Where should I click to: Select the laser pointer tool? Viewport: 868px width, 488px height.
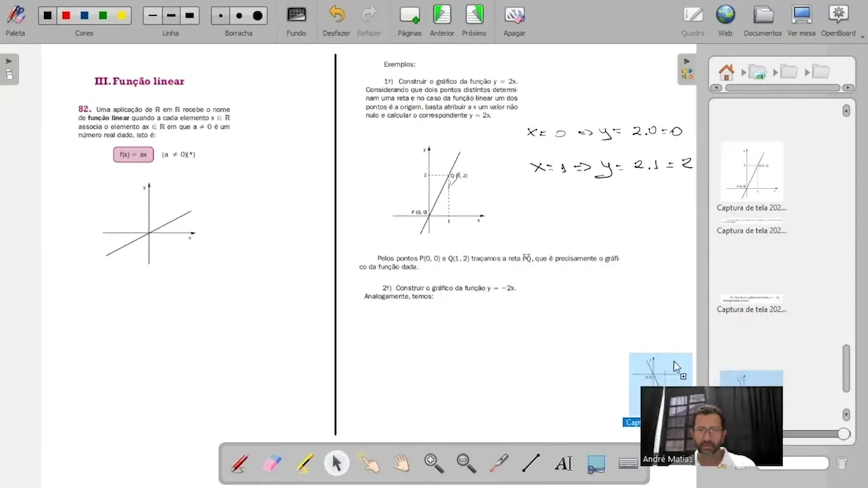(498, 464)
